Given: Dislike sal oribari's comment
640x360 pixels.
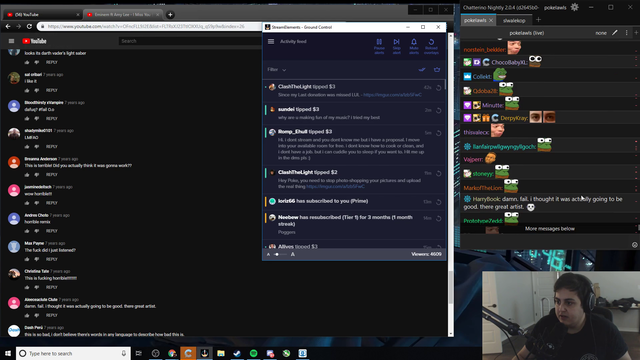Looking at the screenshot, I should (37, 90).
